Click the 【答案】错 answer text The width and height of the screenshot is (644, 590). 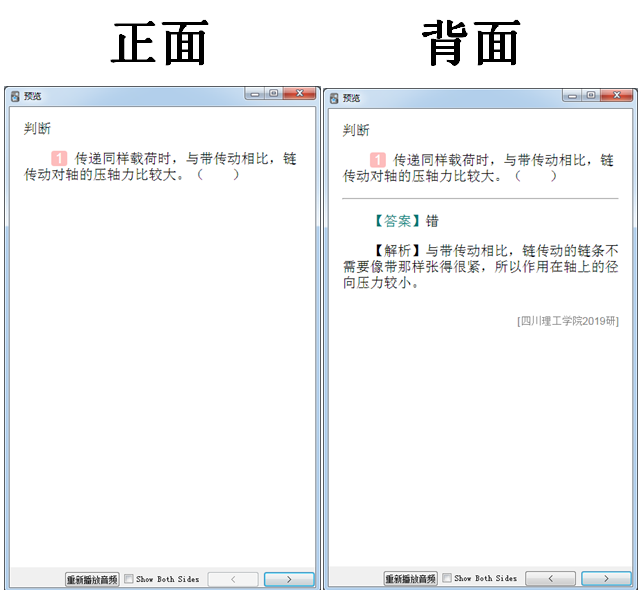coord(405,221)
